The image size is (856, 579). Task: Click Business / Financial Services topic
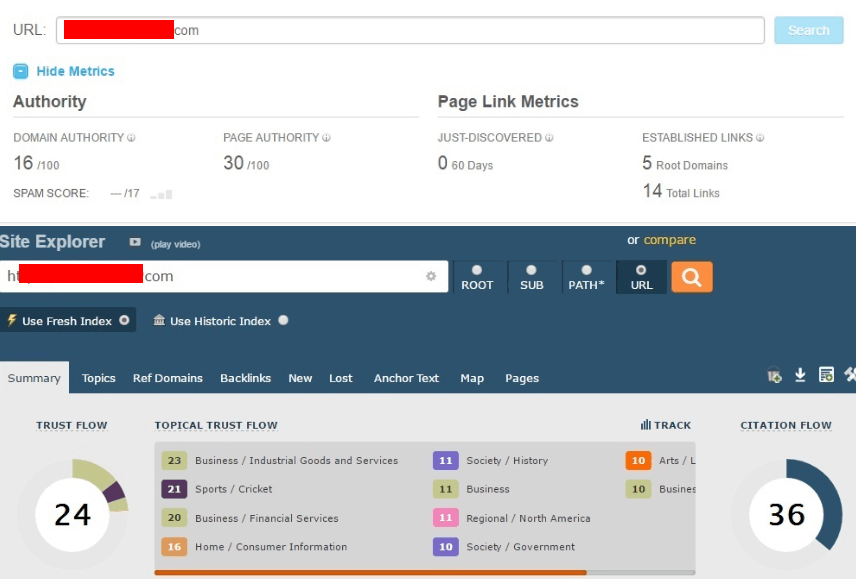pos(266,518)
